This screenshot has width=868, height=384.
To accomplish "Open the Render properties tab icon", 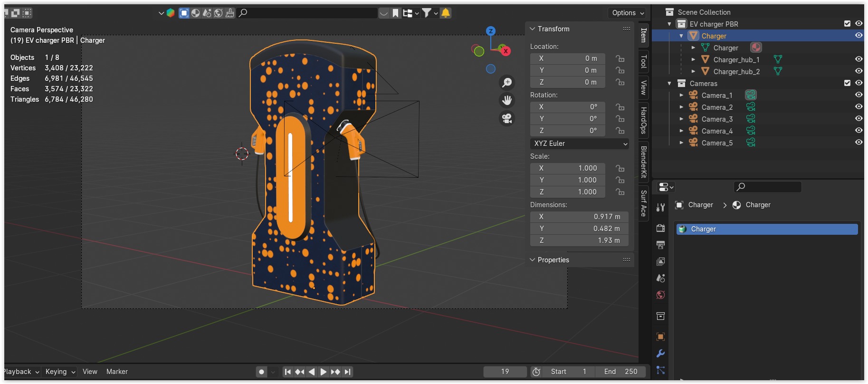I will coord(660,228).
